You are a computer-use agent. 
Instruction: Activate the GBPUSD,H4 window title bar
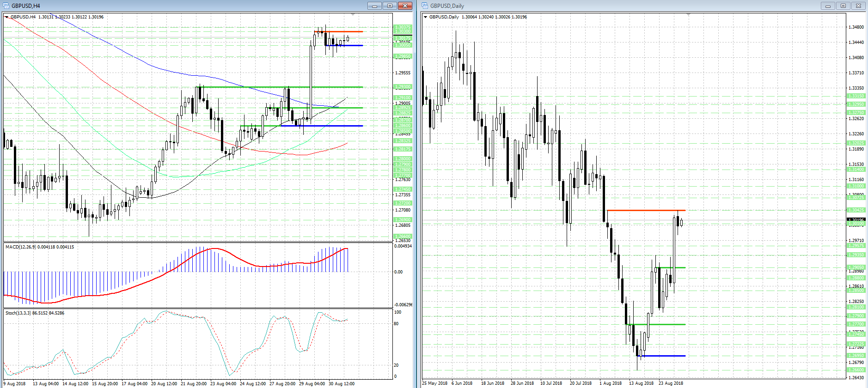(x=185, y=6)
